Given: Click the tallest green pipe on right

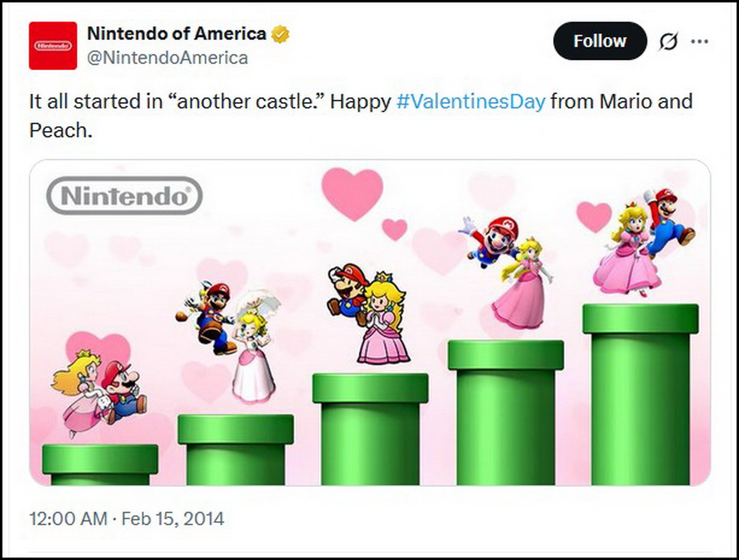Looking at the screenshot, I should 640,394.
